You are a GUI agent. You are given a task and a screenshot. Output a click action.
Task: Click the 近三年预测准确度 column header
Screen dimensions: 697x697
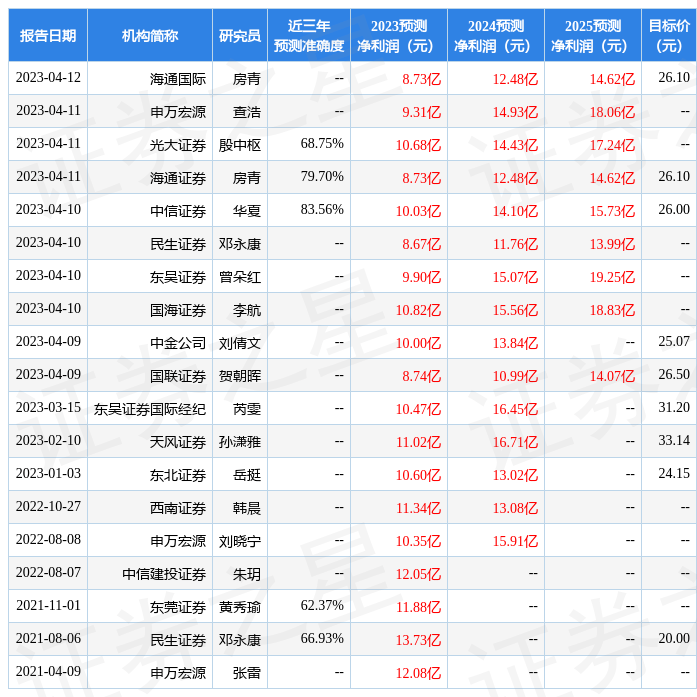309,35
